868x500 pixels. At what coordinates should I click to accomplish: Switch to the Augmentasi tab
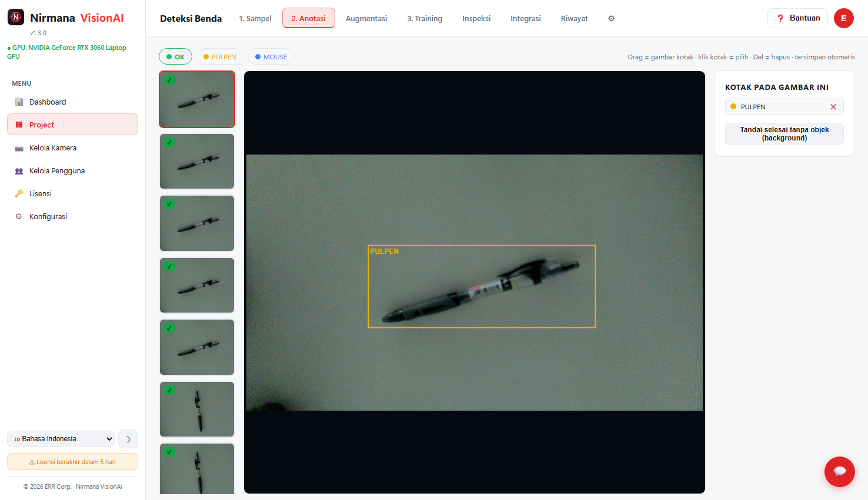tap(366, 18)
